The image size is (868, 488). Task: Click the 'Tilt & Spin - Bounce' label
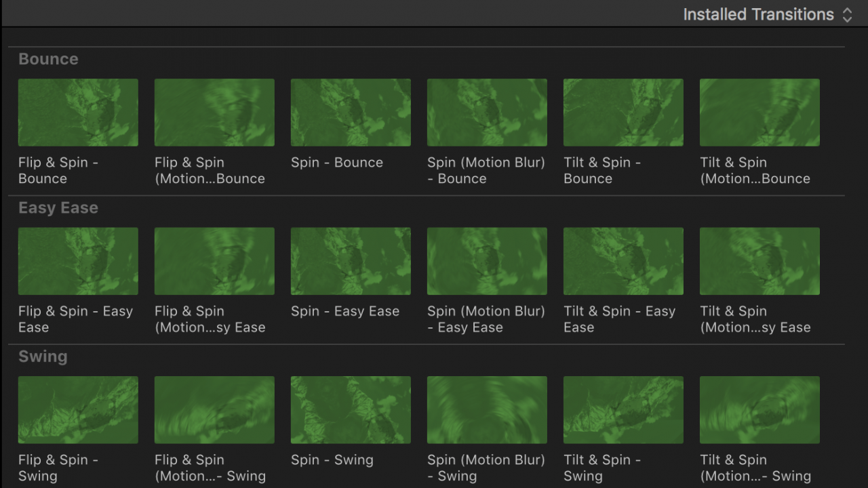(602, 171)
